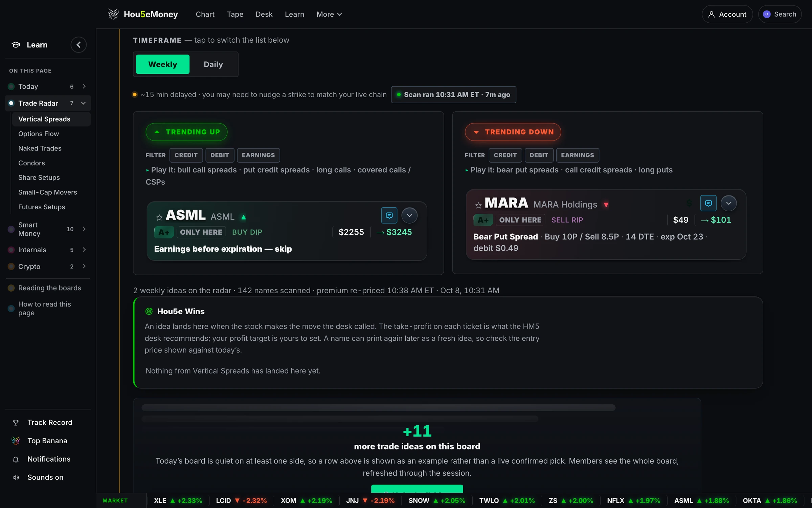
Task: Toggle DEBIT filter under Trending Up
Action: pos(220,155)
